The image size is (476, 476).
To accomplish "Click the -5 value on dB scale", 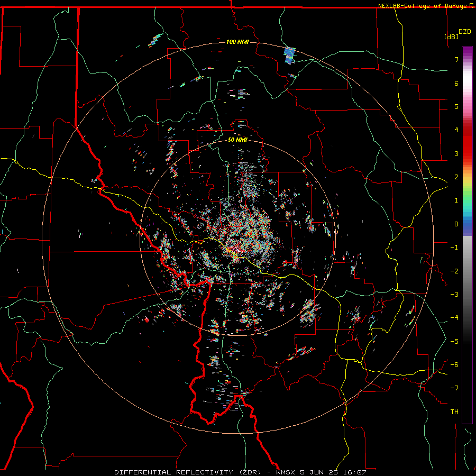I will point(454,342).
